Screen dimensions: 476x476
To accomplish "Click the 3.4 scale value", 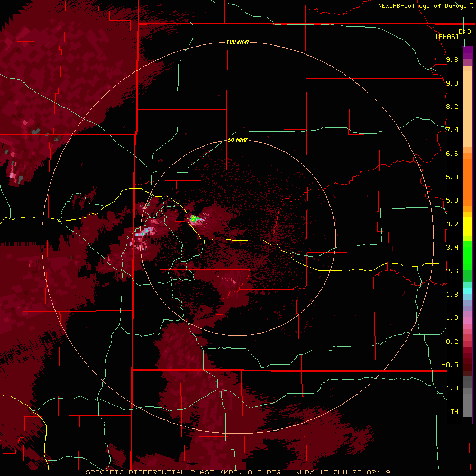I will point(452,248).
